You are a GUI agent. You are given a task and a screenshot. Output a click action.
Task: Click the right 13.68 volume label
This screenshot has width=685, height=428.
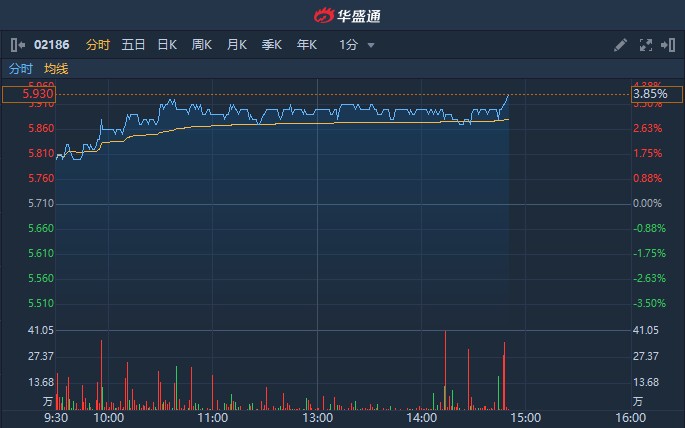(x=646, y=383)
